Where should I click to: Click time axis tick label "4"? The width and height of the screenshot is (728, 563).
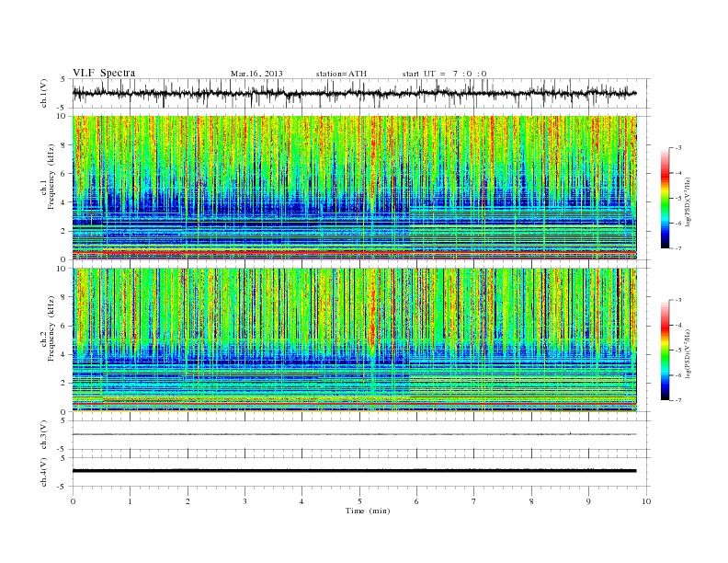pyautogui.click(x=301, y=501)
